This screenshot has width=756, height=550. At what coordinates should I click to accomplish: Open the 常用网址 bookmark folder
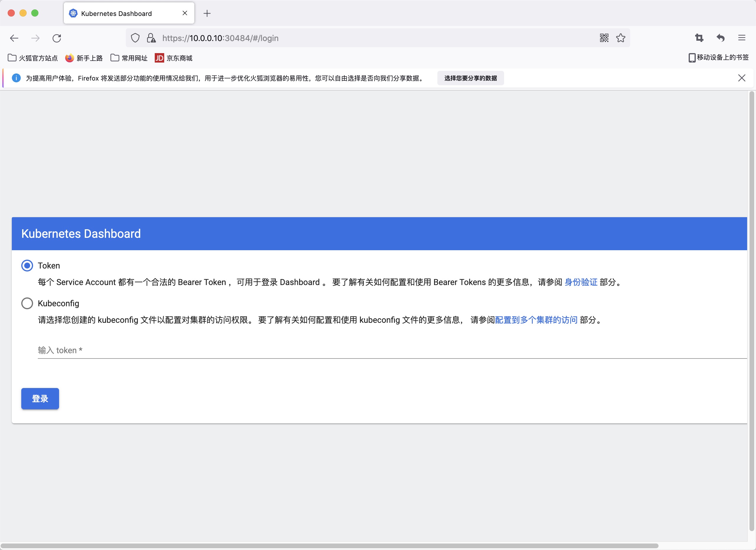pyautogui.click(x=129, y=58)
